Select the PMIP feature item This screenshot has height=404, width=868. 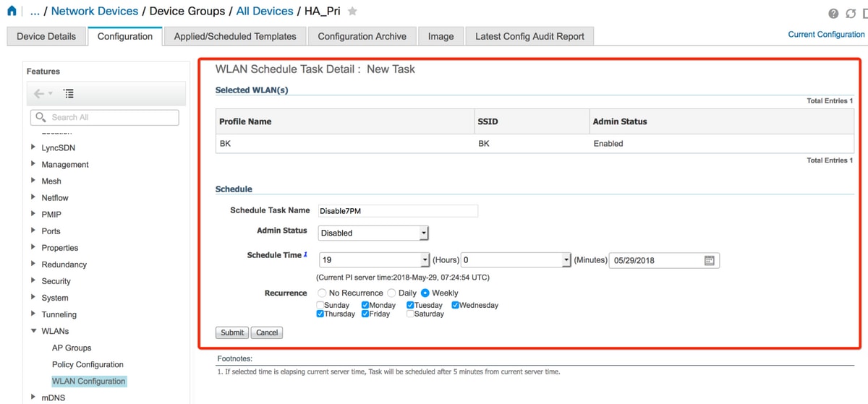[51, 214]
